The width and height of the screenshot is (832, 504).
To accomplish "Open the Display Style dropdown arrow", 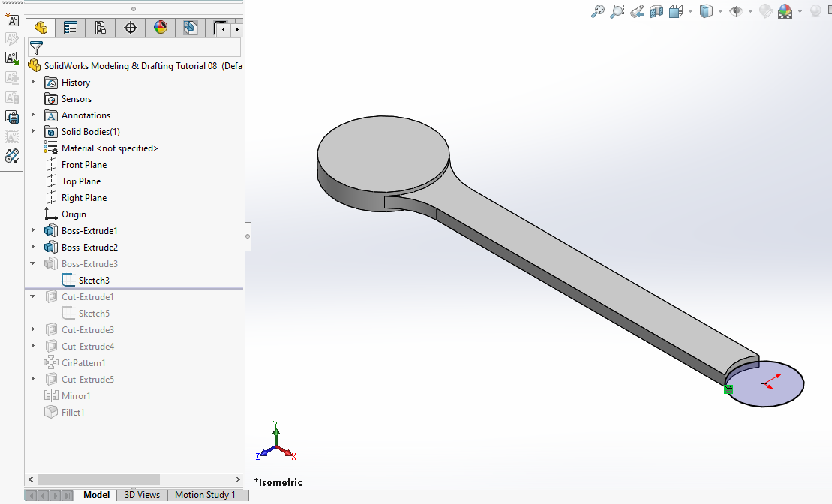I will (x=720, y=11).
